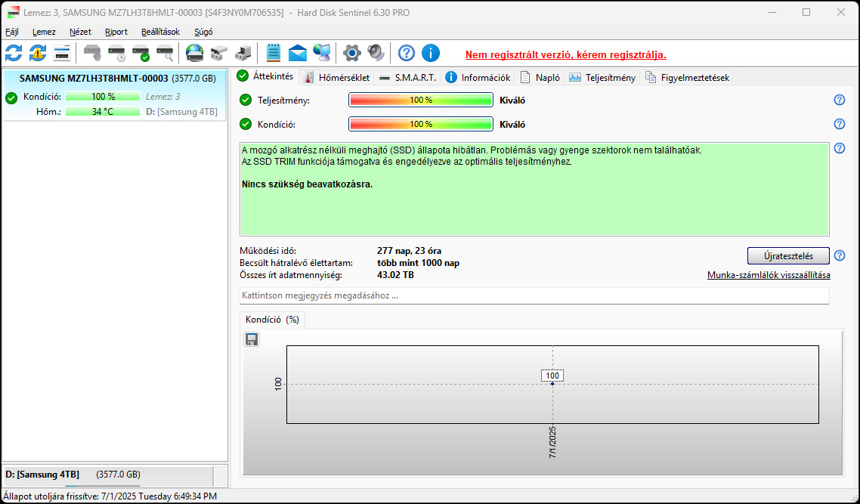The width and height of the screenshot is (860, 504).
Task: Click the envelope send-email toolbar icon
Action: pos(297,53)
